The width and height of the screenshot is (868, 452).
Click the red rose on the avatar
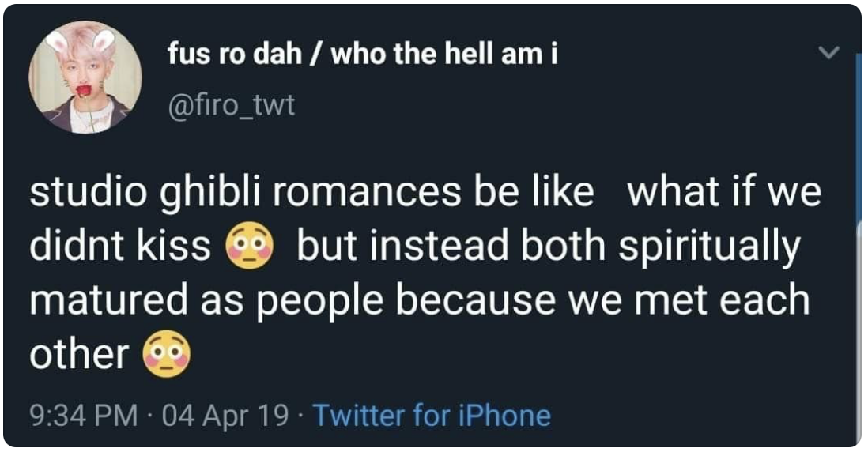click(84, 90)
